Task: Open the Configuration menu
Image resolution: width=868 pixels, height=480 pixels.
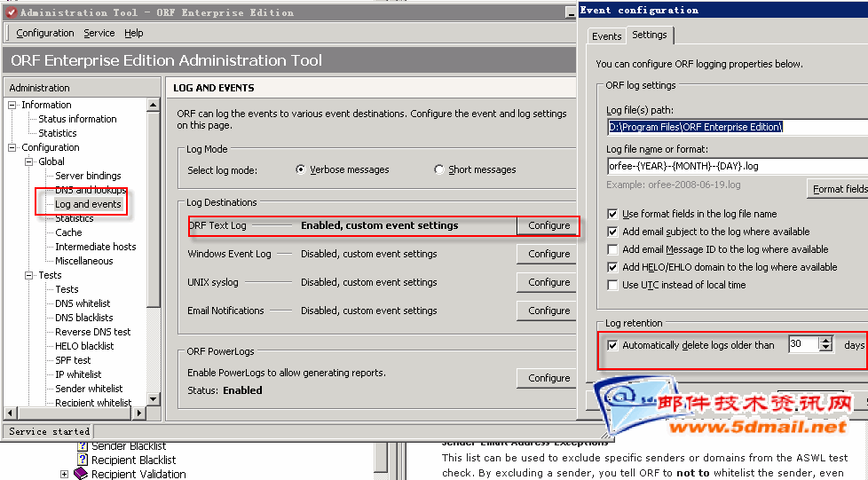Action: pos(45,33)
